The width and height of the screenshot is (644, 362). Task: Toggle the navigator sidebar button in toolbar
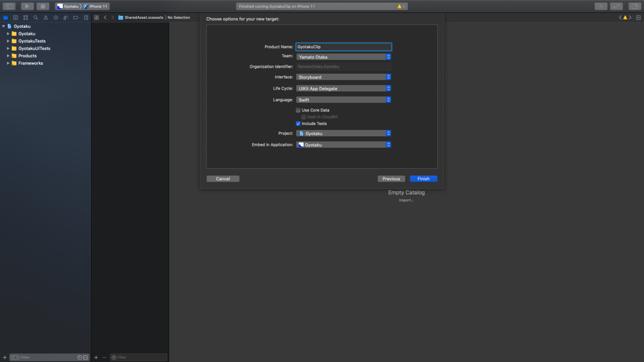coord(9,6)
